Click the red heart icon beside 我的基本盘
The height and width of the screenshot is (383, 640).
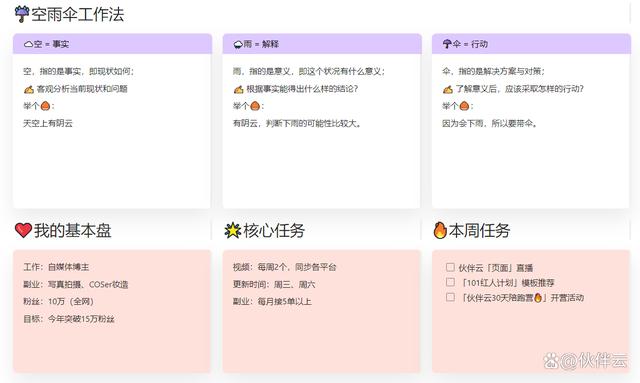click(x=23, y=230)
